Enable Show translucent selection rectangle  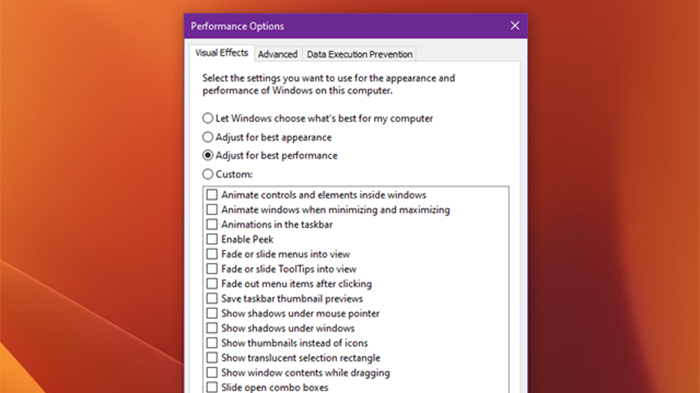[212, 358]
